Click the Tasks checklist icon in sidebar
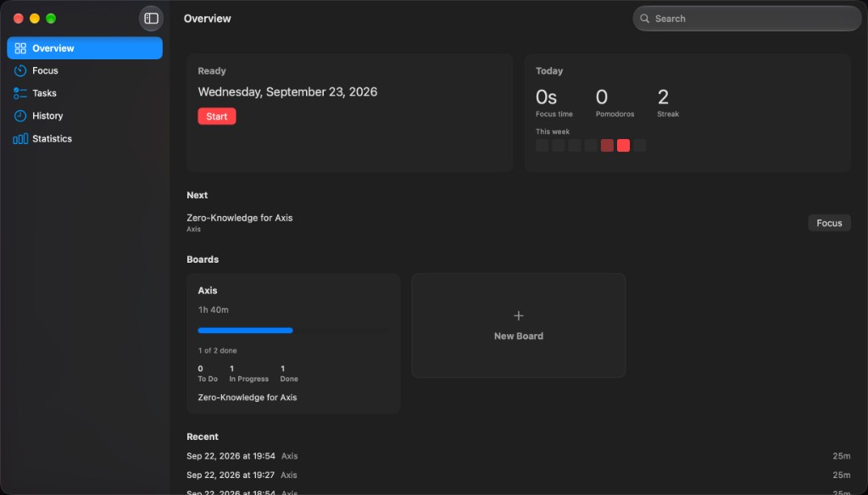Screen dimensions: 868x495 20,93
